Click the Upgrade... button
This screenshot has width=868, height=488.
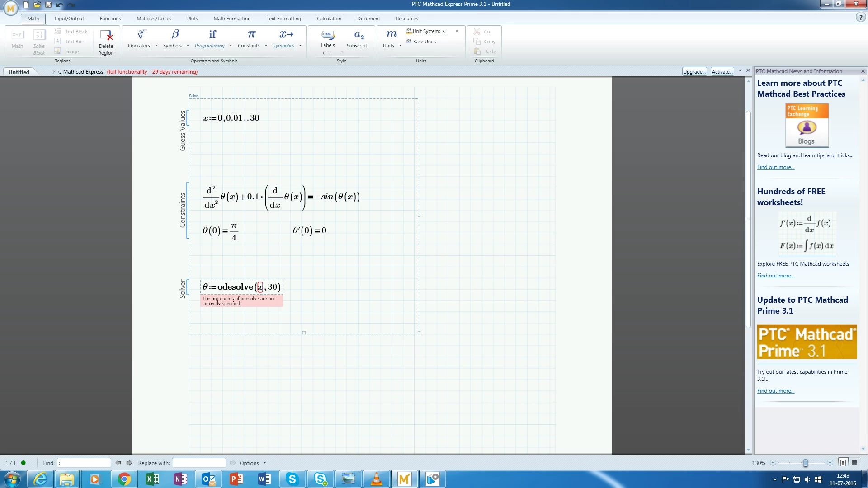coord(694,71)
